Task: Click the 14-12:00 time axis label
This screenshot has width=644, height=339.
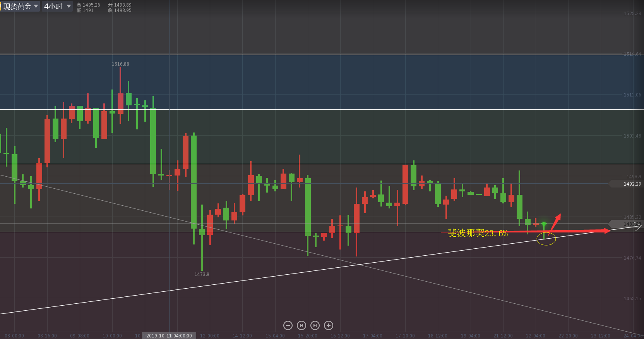Action: coord(242,336)
